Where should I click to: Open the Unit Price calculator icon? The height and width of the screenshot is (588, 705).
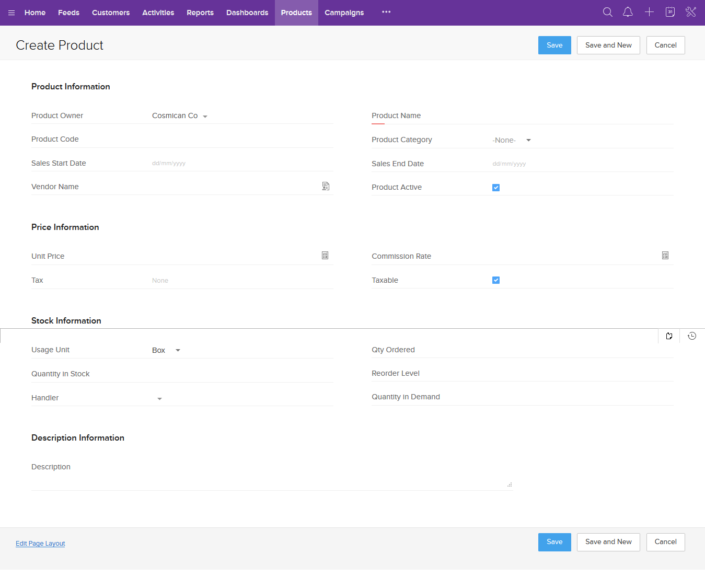click(325, 255)
